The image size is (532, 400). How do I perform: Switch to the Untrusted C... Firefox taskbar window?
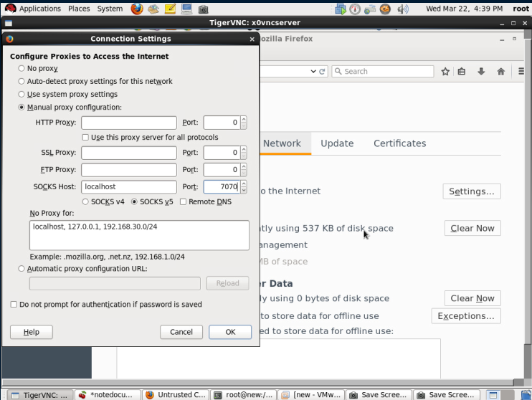tap(176, 395)
